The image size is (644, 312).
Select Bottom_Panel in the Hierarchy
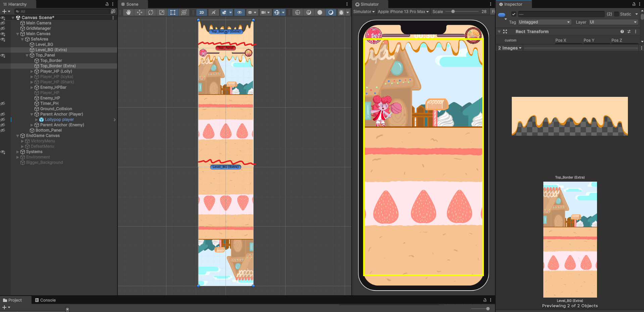[48, 130]
